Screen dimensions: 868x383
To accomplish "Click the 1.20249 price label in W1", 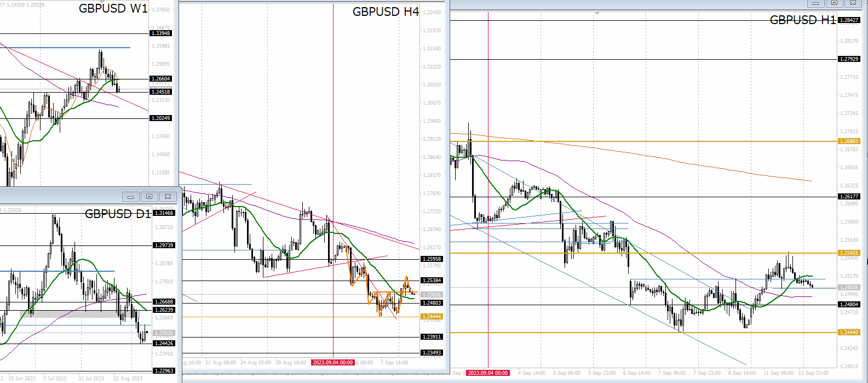I will [x=161, y=118].
